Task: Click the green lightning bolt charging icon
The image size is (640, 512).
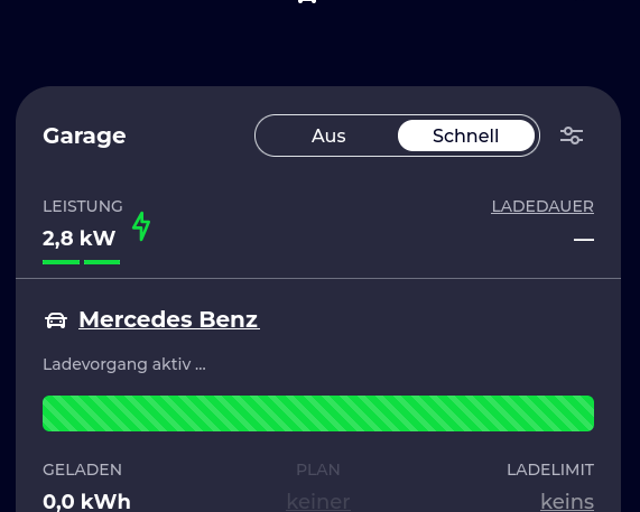Action: [x=141, y=226]
